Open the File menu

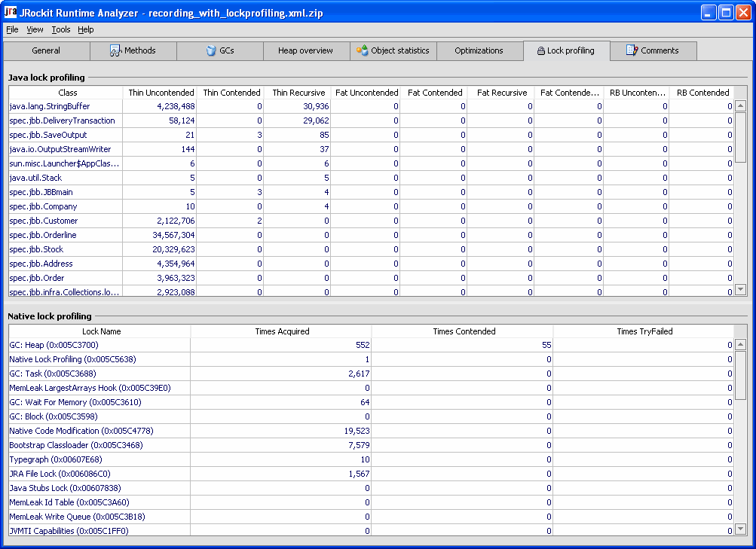[12, 29]
